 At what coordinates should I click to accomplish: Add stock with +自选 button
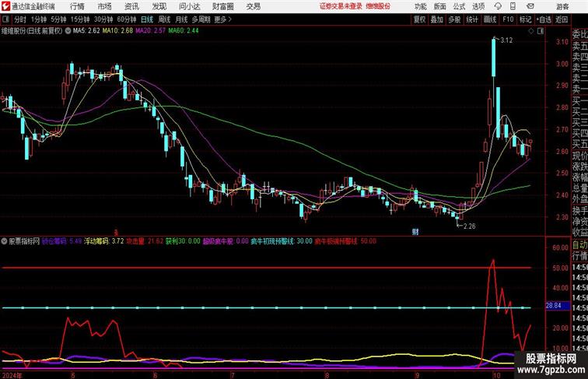[x=544, y=19]
